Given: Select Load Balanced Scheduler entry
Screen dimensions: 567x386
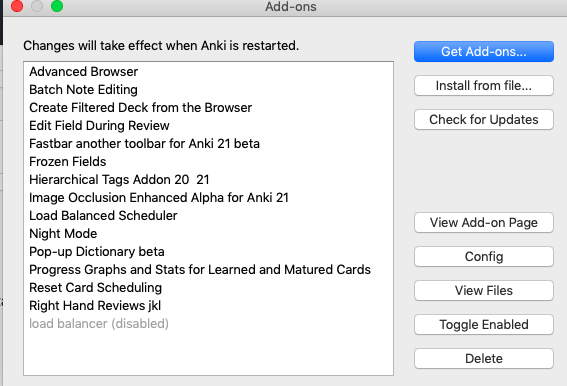Looking at the screenshot, I should pos(208,216).
